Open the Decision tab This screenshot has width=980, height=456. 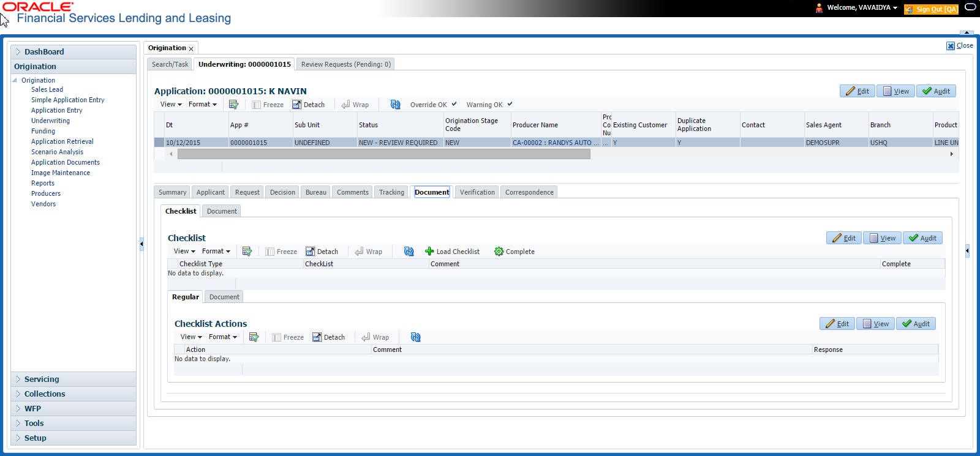[x=282, y=192]
